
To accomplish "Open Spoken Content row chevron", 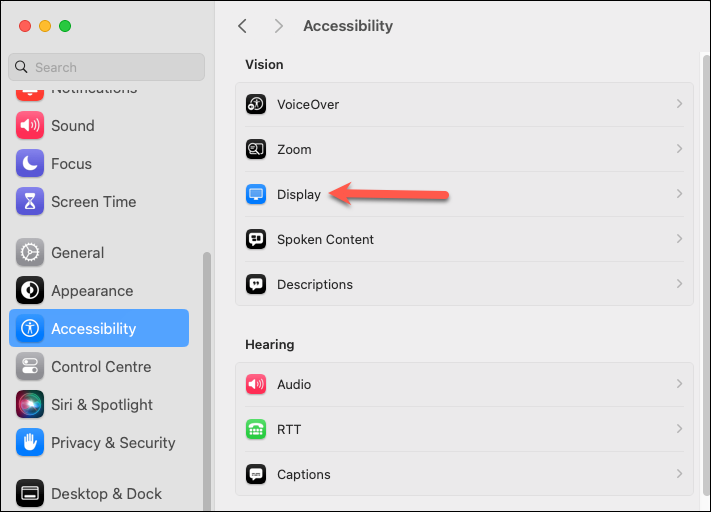I will coord(679,239).
